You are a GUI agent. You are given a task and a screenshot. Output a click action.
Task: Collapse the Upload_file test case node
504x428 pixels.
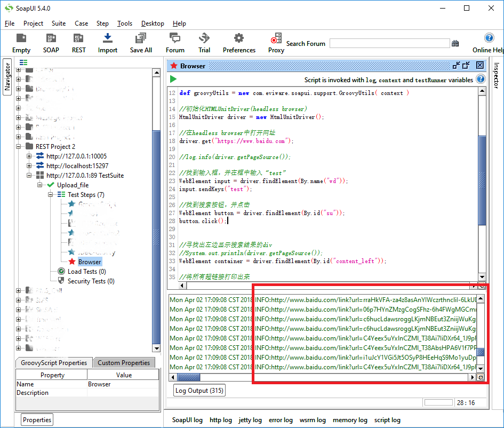(x=40, y=185)
